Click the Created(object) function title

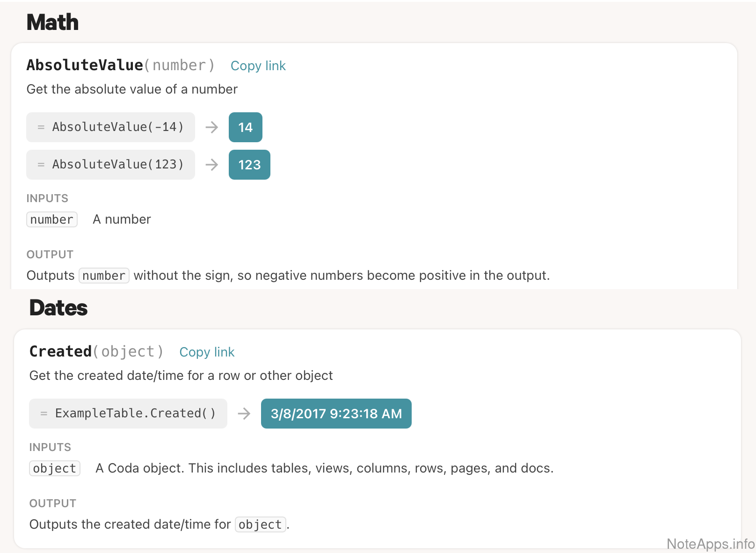(96, 352)
